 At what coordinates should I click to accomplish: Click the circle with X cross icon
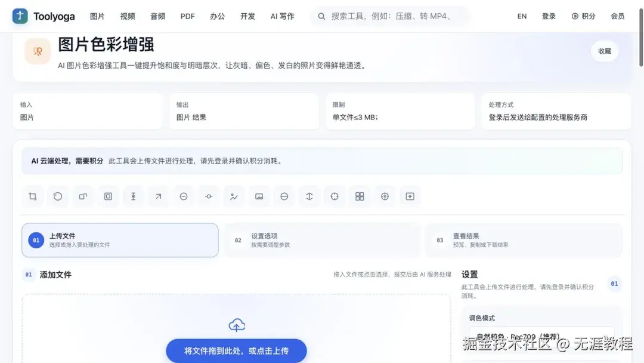(385, 196)
